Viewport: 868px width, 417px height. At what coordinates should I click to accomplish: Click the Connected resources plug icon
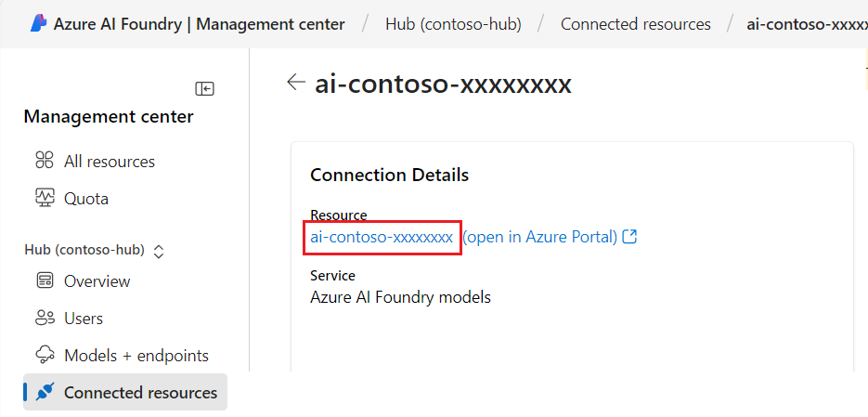[45, 392]
